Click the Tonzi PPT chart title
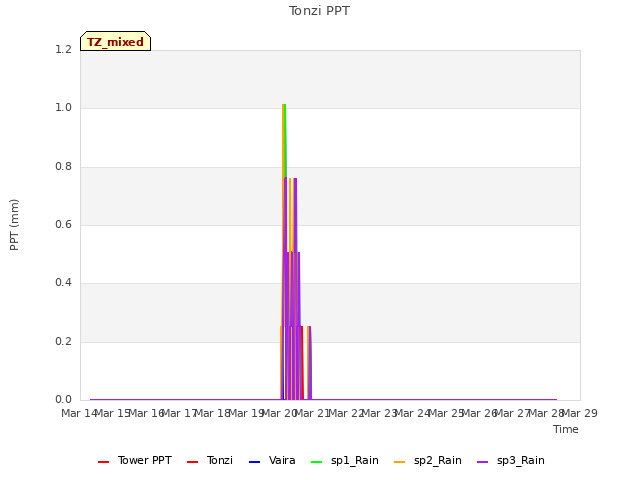The width and height of the screenshot is (640, 480). click(319, 11)
